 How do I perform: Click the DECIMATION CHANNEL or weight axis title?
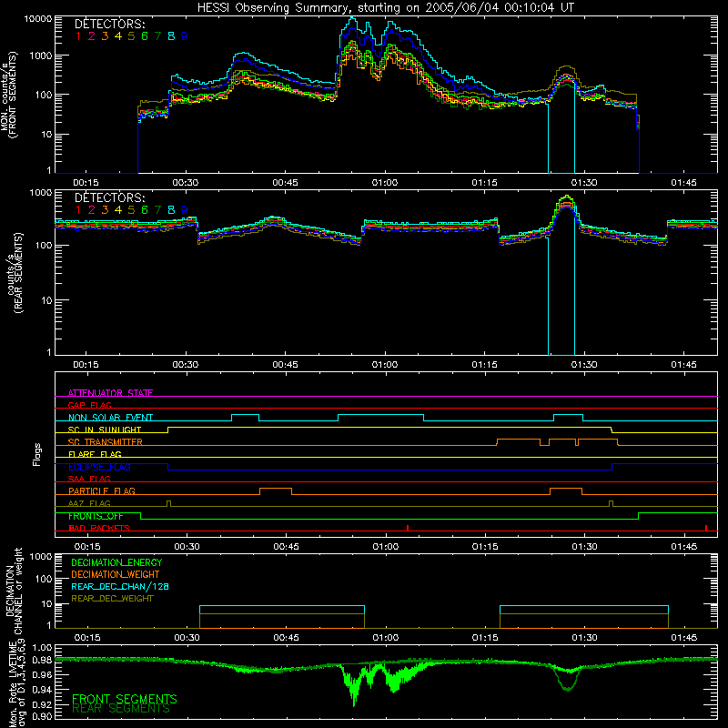tap(14, 591)
